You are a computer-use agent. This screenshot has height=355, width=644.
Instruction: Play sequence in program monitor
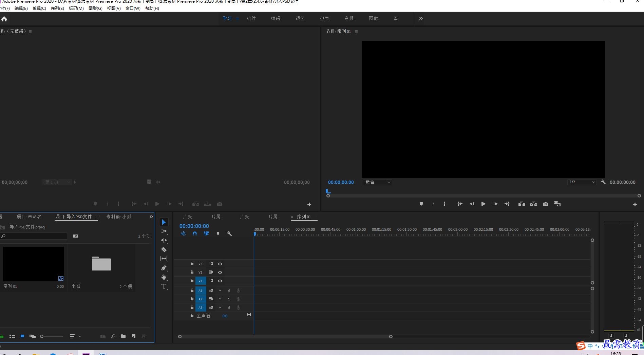[x=483, y=204]
